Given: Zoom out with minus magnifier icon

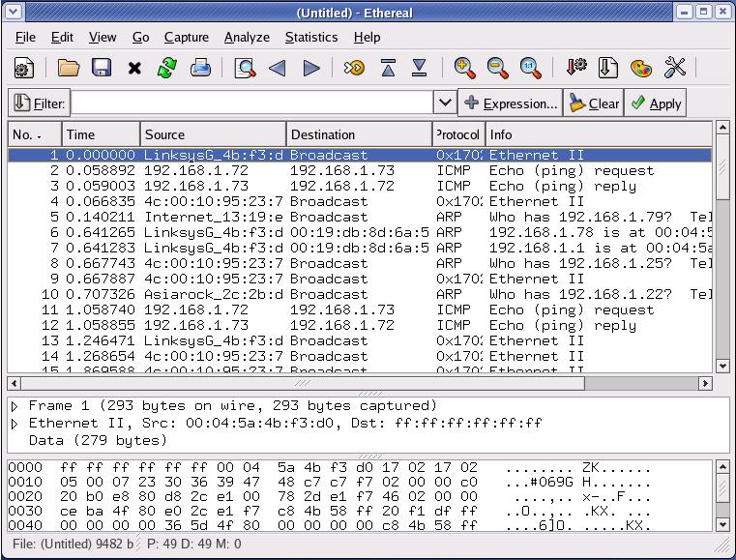Looking at the screenshot, I should [x=497, y=68].
